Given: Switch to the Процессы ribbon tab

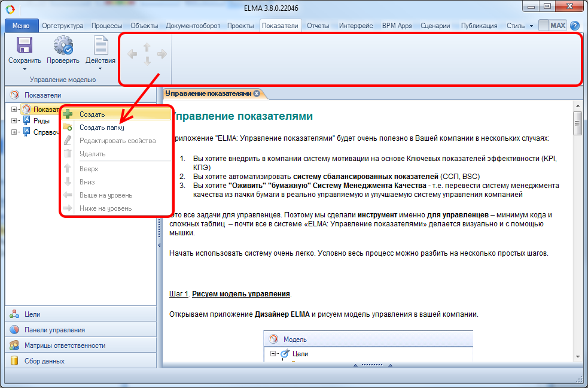Looking at the screenshot, I should pyautogui.click(x=108, y=26).
